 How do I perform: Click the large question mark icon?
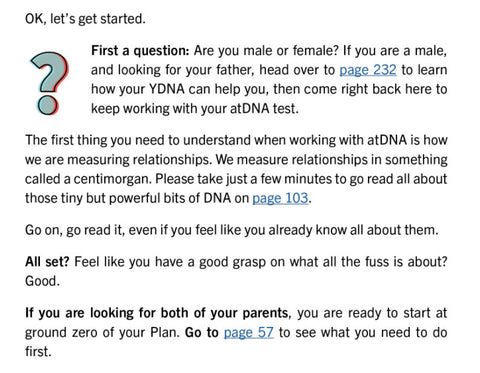(49, 84)
